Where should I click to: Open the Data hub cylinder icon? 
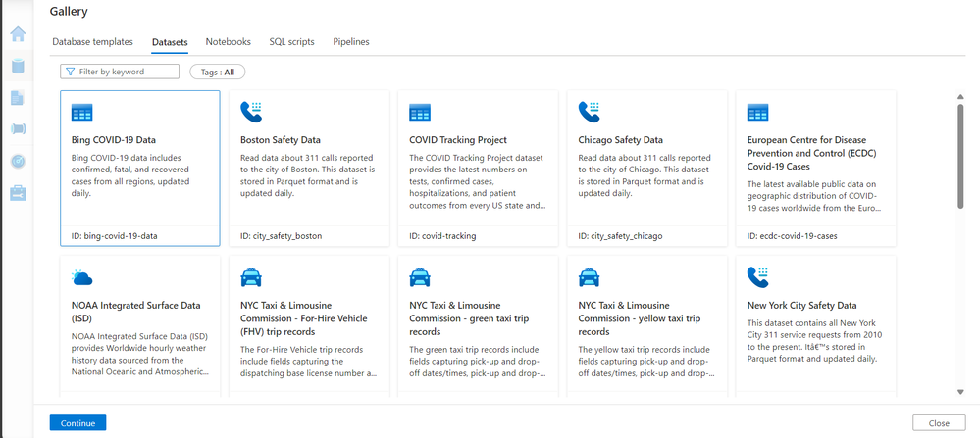pyautogui.click(x=18, y=66)
